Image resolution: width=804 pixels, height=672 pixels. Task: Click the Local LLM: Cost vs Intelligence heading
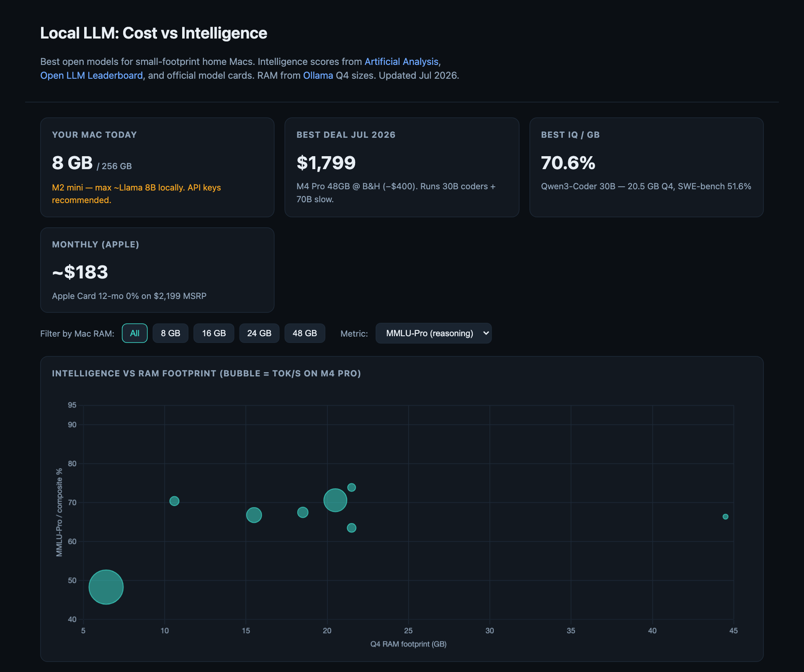(x=154, y=33)
